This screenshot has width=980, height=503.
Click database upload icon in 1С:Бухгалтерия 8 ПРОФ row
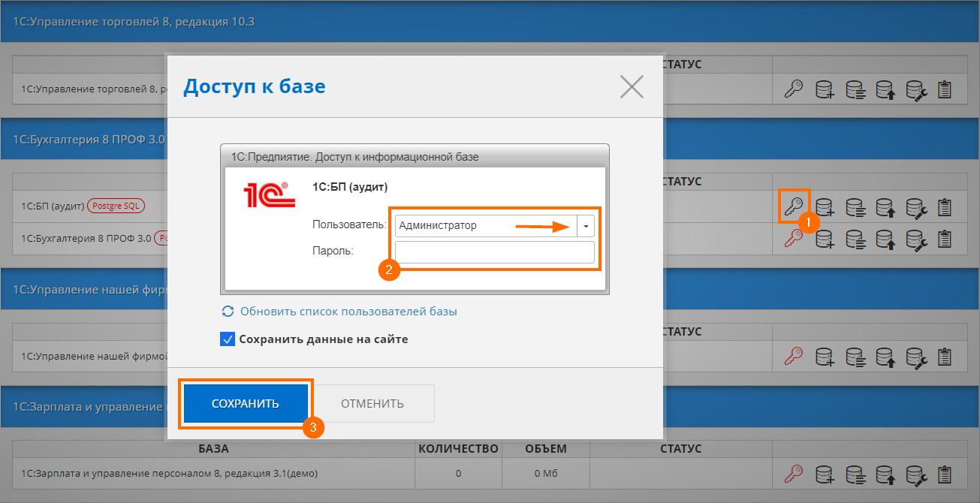coord(885,239)
